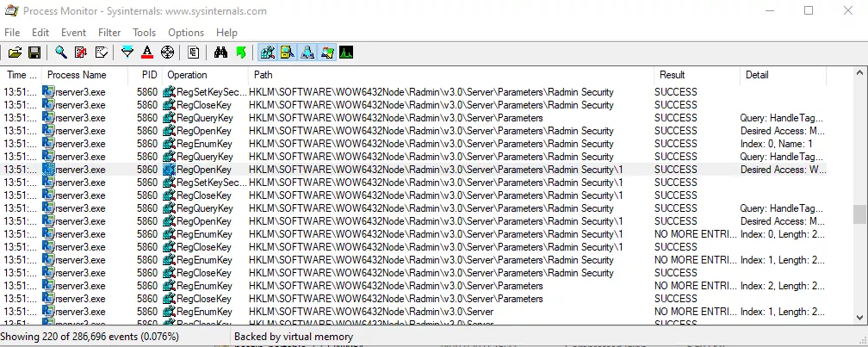Toggle Show Process and Thread Activity button

[x=327, y=53]
